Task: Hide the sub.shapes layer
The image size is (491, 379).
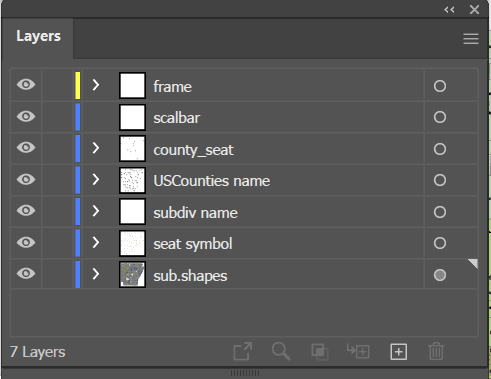Action: [x=26, y=273]
